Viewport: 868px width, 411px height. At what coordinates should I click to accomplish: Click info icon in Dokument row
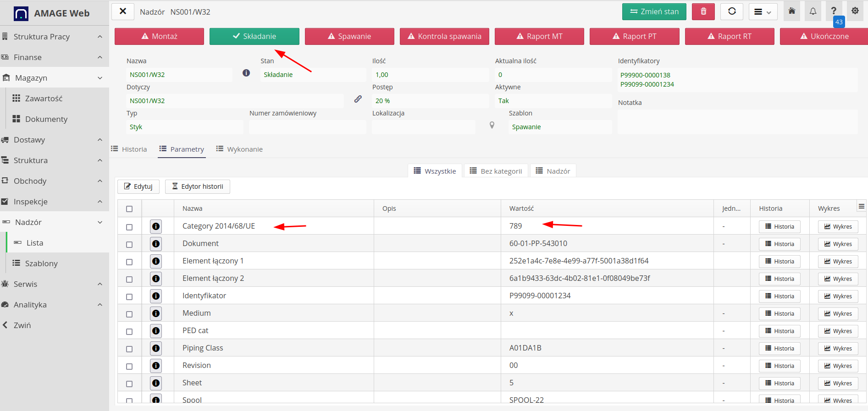click(156, 244)
